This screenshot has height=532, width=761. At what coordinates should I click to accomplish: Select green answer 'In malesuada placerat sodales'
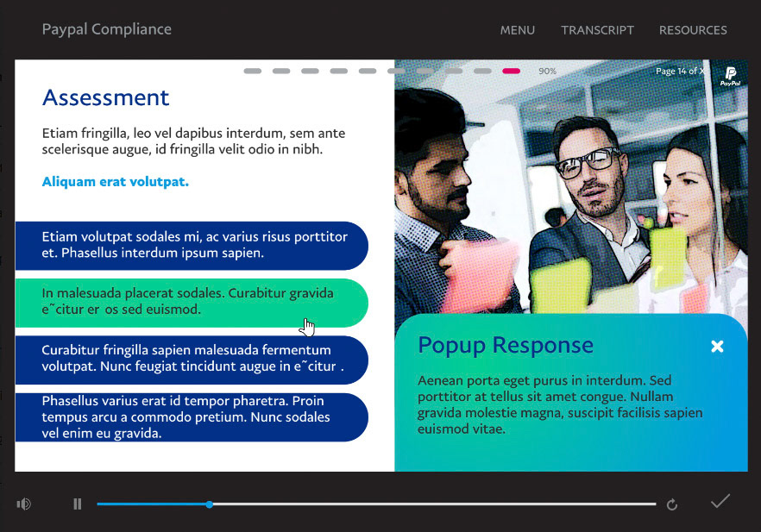[x=192, y=303]
